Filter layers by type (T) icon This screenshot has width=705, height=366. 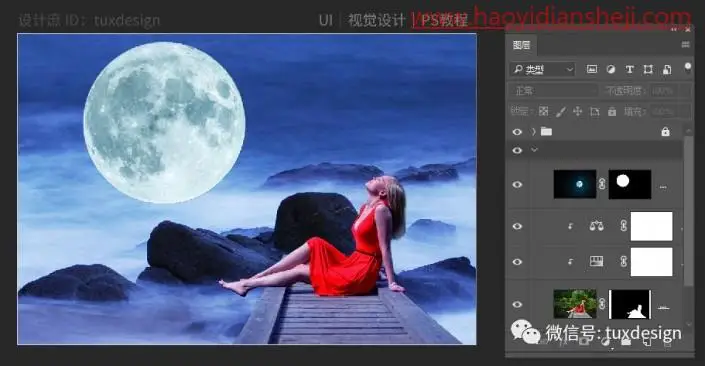629,69
